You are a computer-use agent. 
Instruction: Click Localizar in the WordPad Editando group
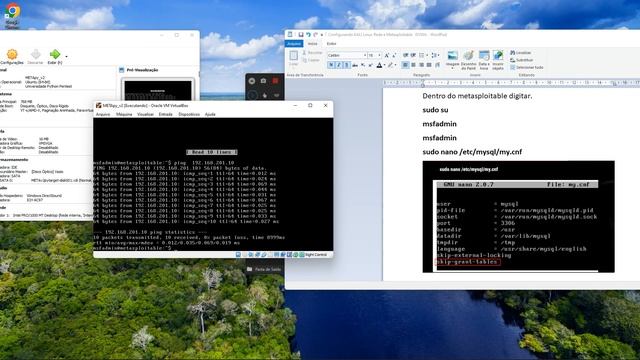click(520, 53)
